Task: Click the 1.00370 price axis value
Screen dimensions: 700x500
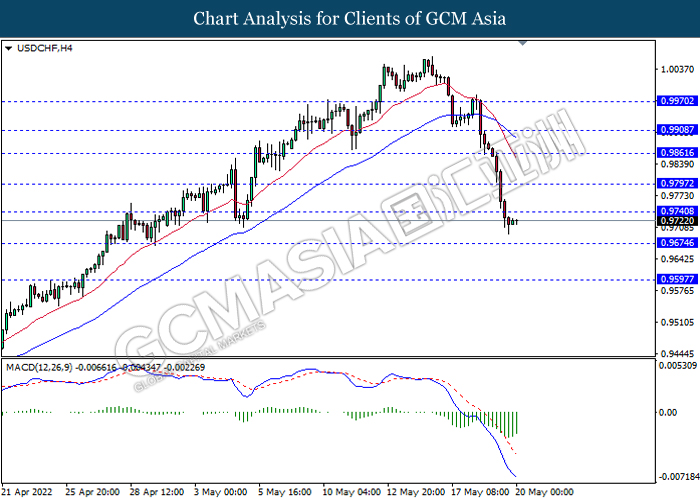Action: click(x=677, y=69)
